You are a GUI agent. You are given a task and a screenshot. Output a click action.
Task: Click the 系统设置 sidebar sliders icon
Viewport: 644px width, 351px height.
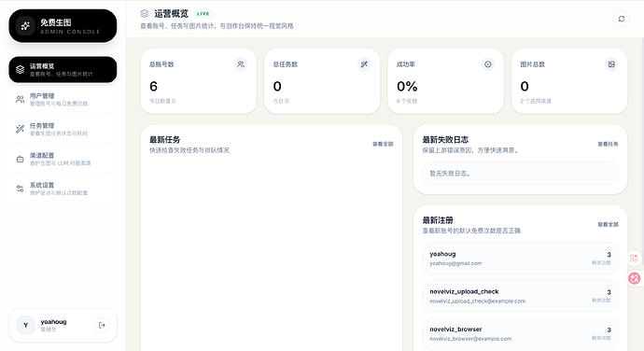[x=20, y=189]
